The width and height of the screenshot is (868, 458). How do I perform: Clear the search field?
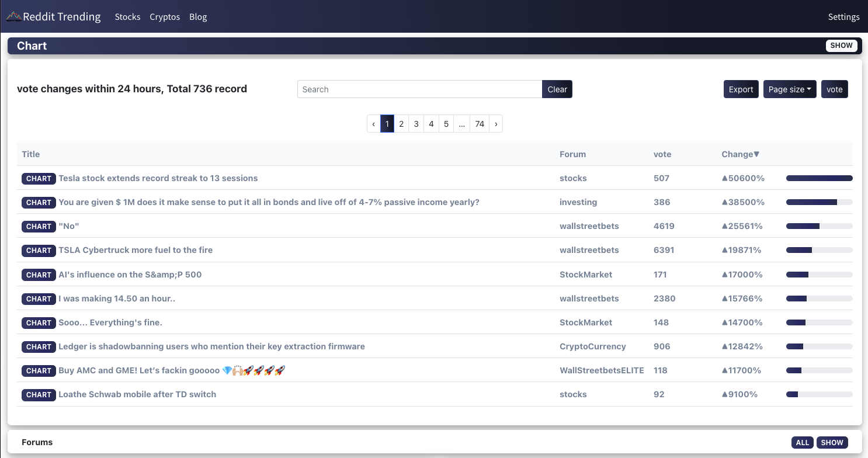coord(557,89)
